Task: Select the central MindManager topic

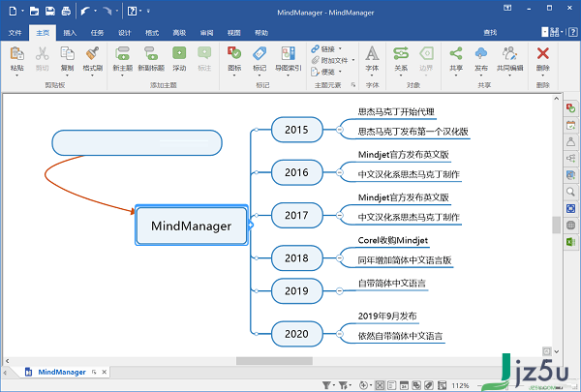Action: pos(192,226)
